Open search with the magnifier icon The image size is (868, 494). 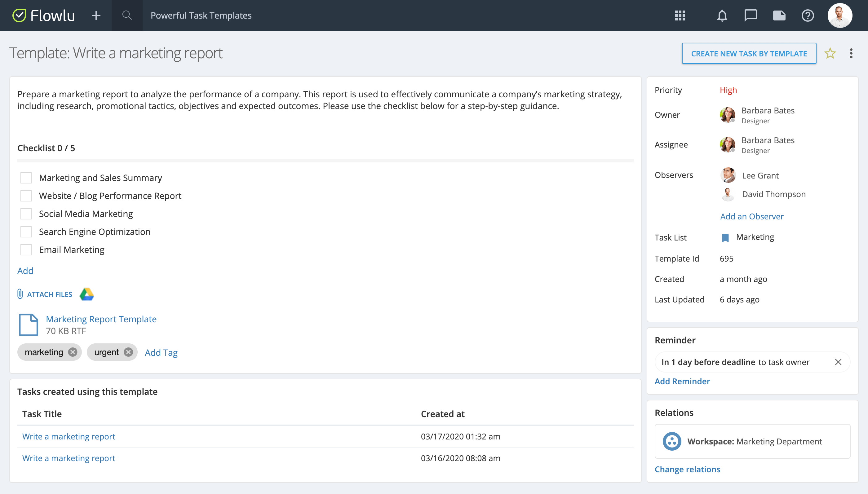coord(126,15)
